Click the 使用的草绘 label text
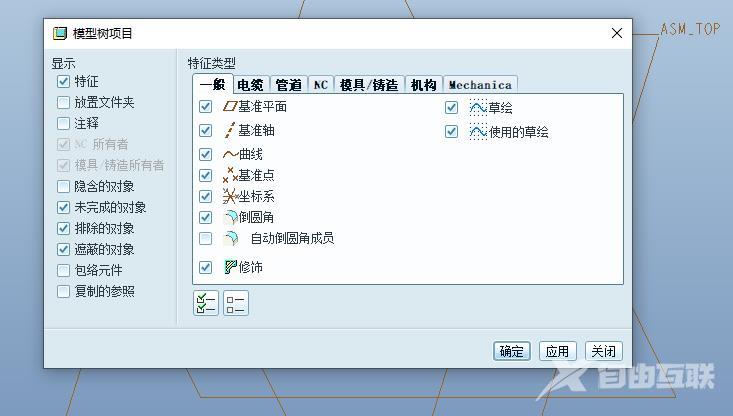Viewport: 733px width, 416px height. [519, 132]
